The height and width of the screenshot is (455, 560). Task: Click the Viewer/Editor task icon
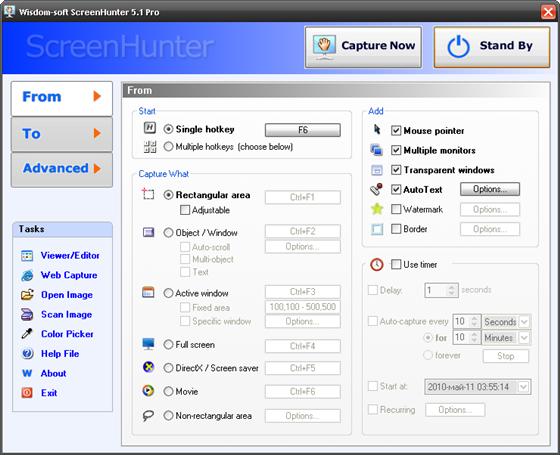(x=27, y=256)
